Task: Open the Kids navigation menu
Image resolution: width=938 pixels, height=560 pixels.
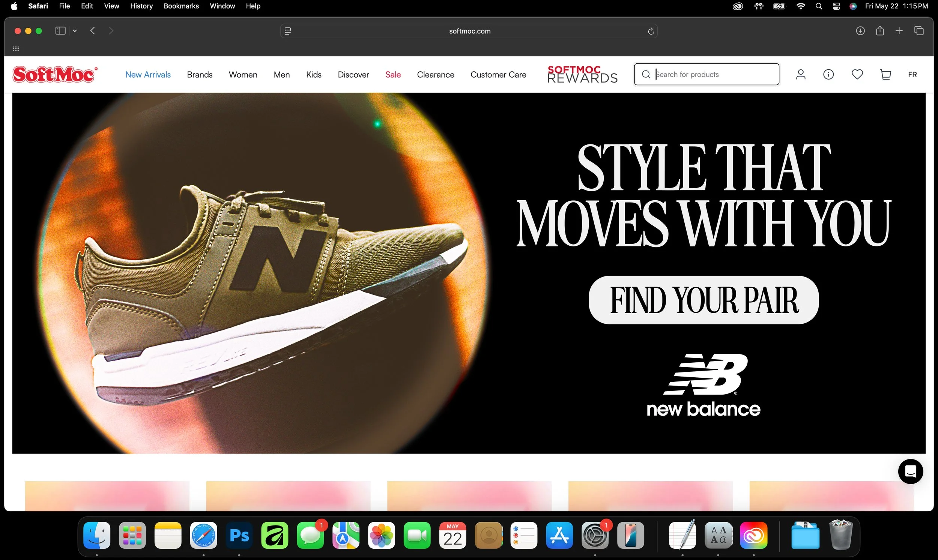Action: (314, 75)
